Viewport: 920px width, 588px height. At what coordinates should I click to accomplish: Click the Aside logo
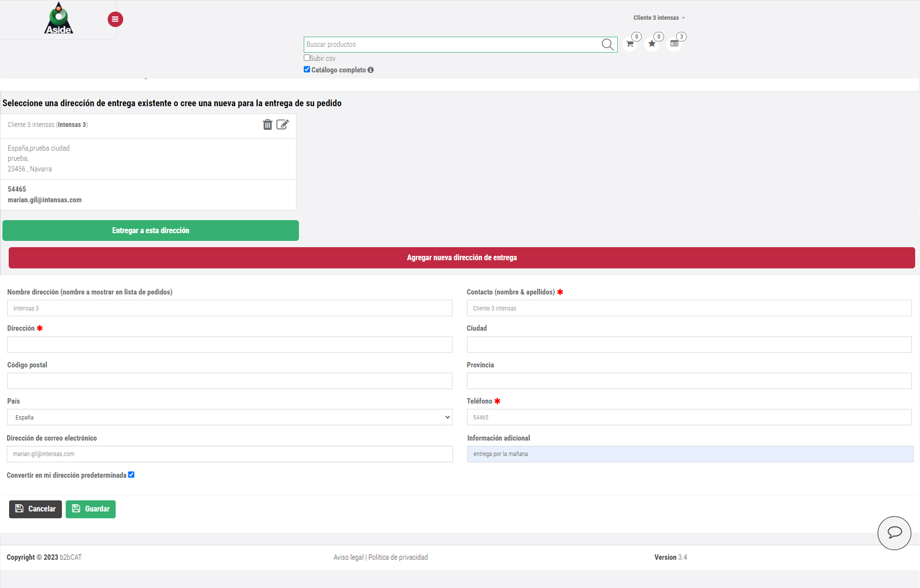tap(58, 19)
